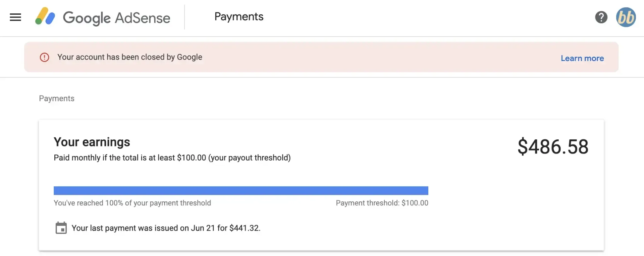Image resolution: width=644 pixels, height=256 pixels.
Task: Click the AdSense multicolor emblem next to wordmark
Action: click(x=45, y=17)
